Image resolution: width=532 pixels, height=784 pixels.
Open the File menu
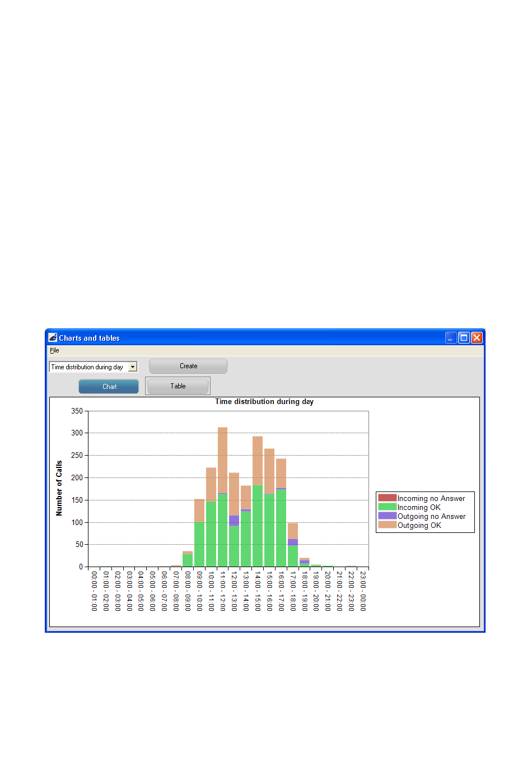[x=54, y=350]
